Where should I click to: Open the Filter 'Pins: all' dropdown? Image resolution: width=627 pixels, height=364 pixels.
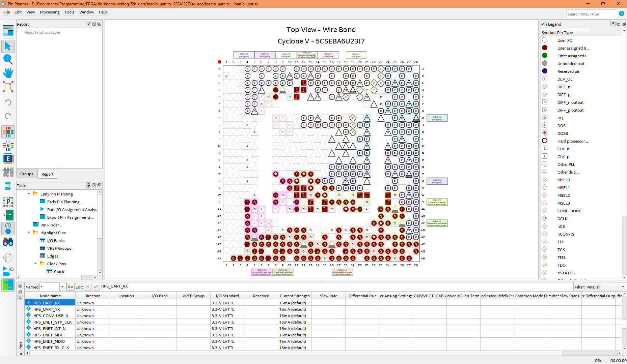[623, 287]
